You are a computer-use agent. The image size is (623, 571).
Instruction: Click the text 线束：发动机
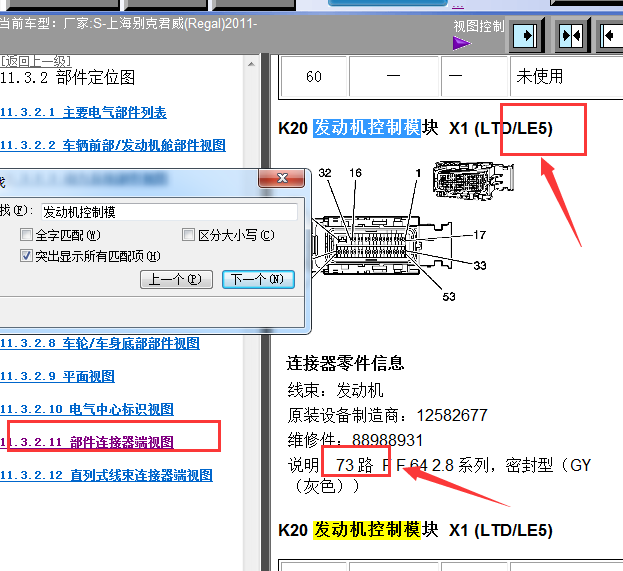(335, 390)
